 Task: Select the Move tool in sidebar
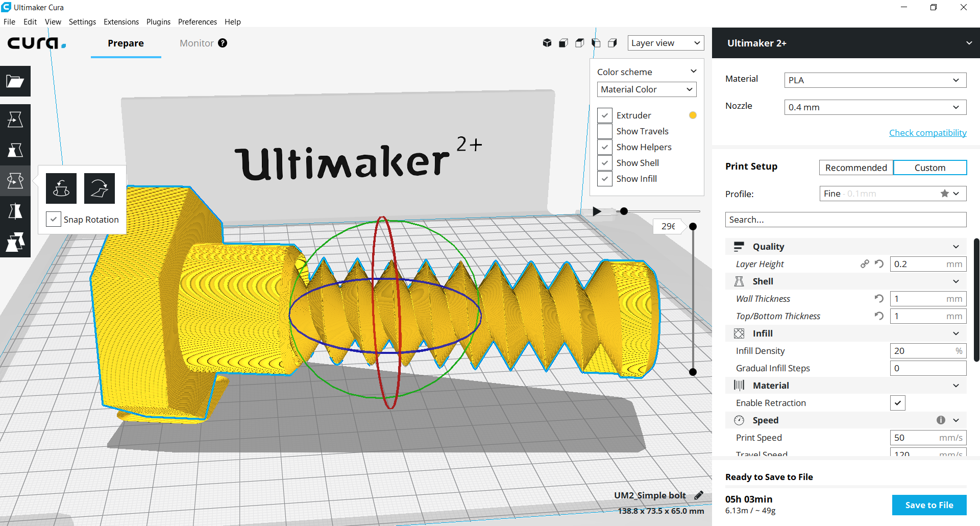(x=15, y=119)
